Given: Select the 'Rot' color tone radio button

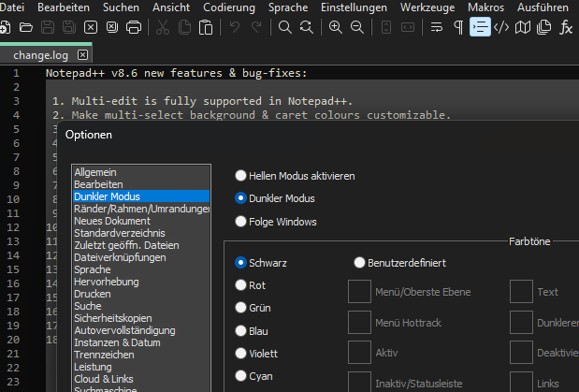Looking at the screenshot, I should point(241,285).
